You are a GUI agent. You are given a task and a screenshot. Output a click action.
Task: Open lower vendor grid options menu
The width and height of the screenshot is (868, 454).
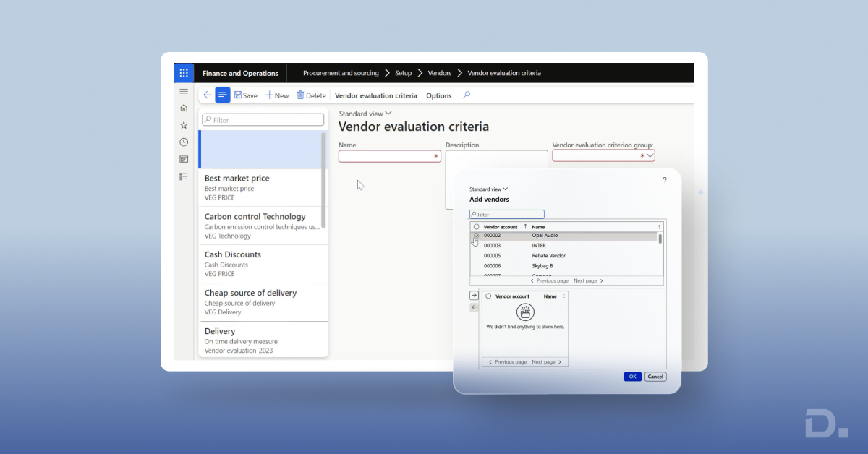coord(564,296)
